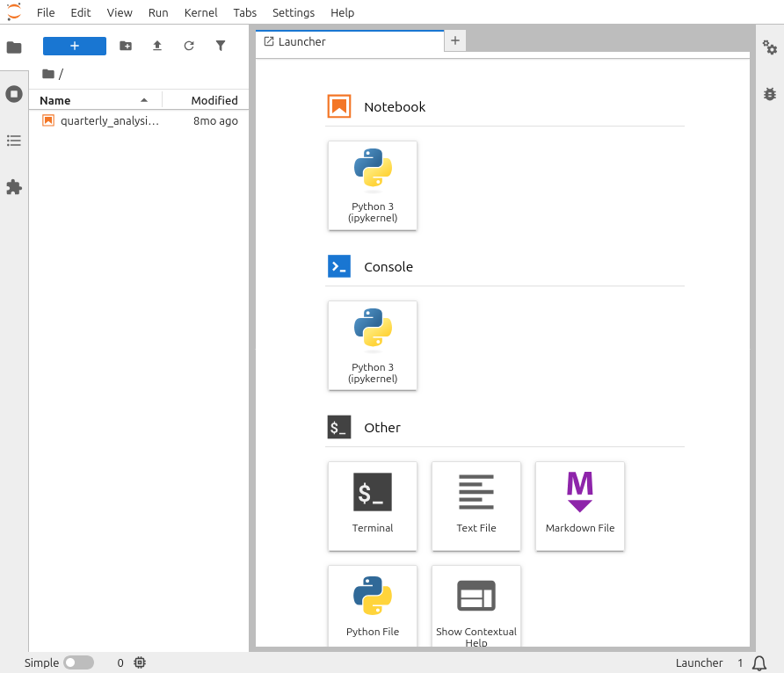This screenshot has width=784, height=673.
Task: Toggle the file filter funnel icon
Action: [221, 46]
